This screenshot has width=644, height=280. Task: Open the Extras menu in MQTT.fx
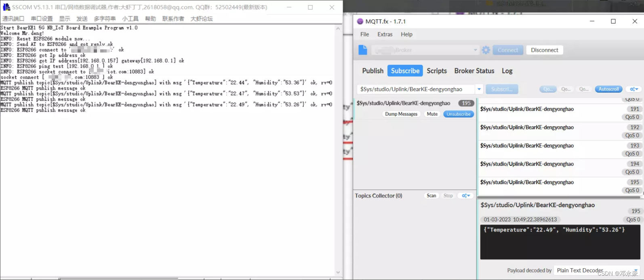click(x=385, y=34)
